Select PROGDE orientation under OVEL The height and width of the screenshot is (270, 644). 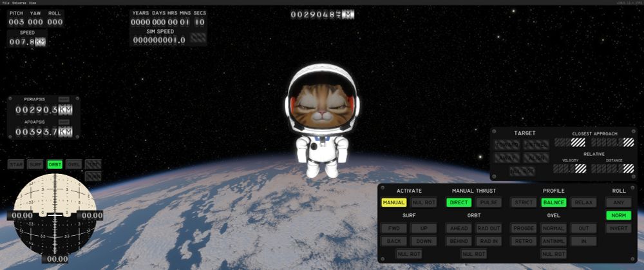tap(524, 228)
